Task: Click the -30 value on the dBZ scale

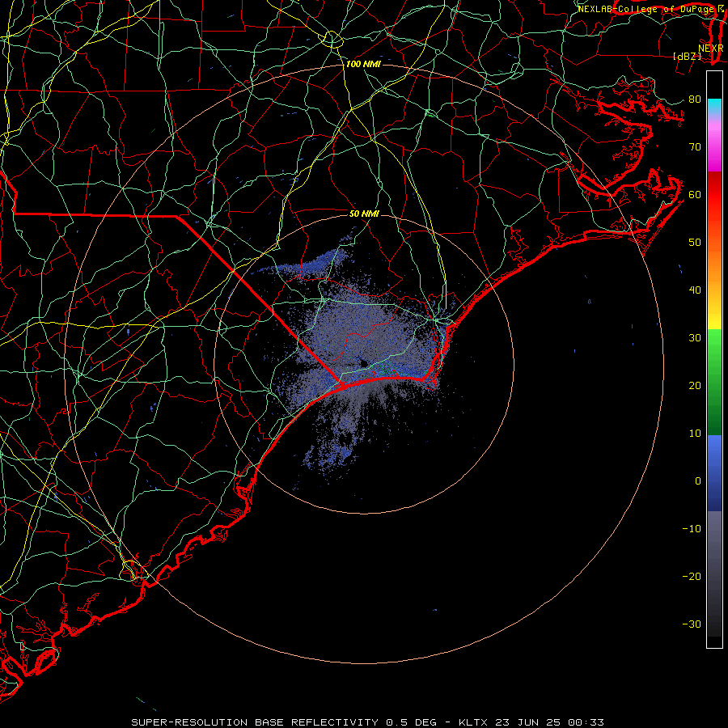Action: pos(692,624)
